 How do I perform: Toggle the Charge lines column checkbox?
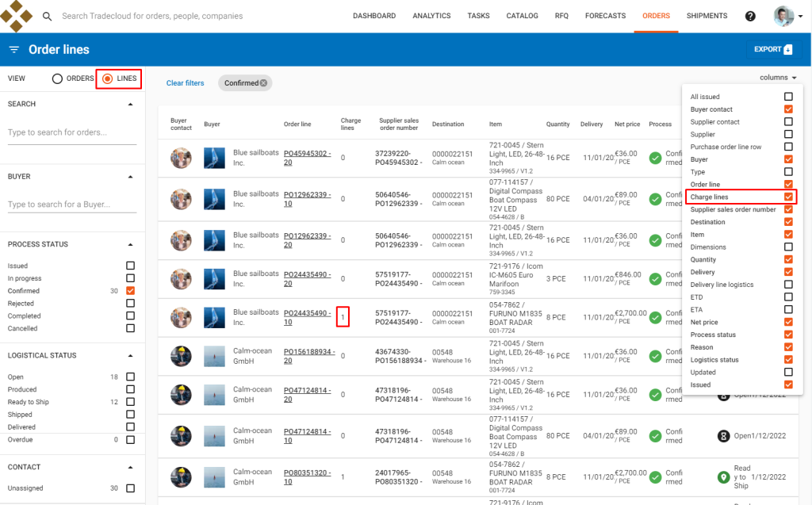(788, 197)
